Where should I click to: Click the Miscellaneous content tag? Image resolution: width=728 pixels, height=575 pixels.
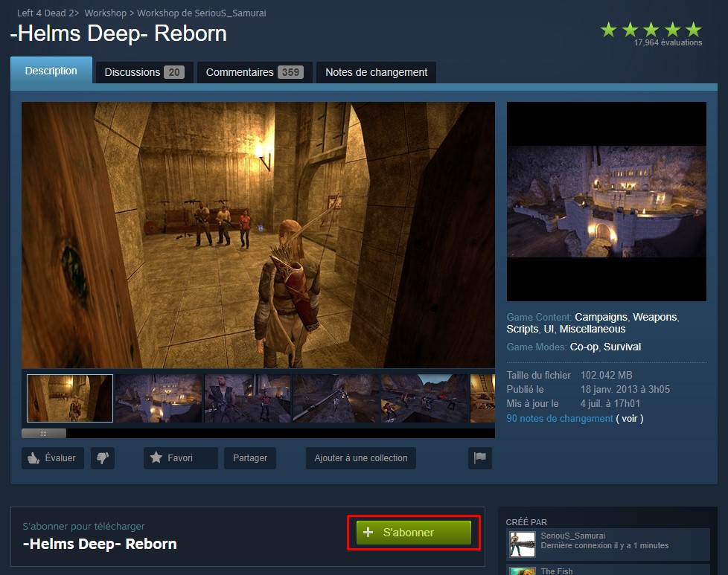pyautogui.click(x=593, y=329)
